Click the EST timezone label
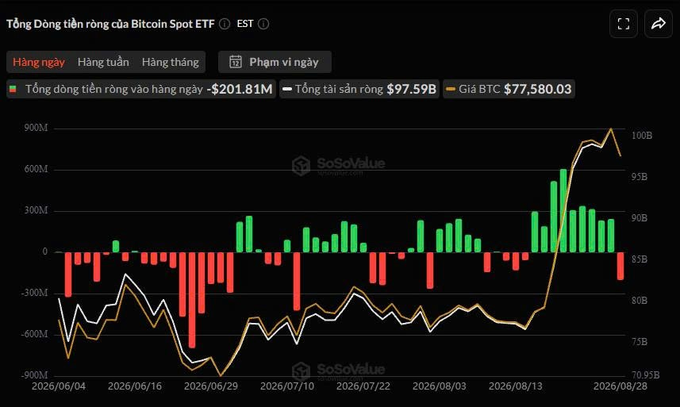 coord(245,24)
